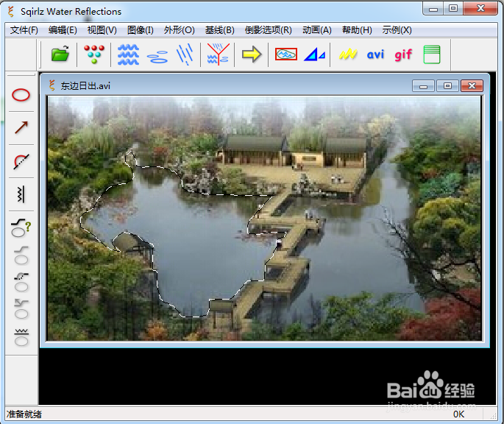Select the red ellipse outline tool
The height and width of the screenshot is (424, 504).
pyautogui.click(x=21, y=95)
